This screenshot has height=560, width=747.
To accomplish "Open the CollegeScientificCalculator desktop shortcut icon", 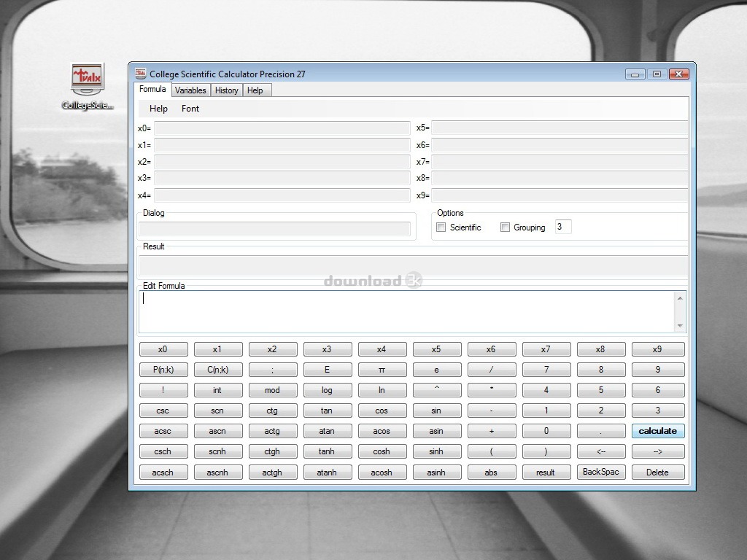I will click(x=88, y=80).
